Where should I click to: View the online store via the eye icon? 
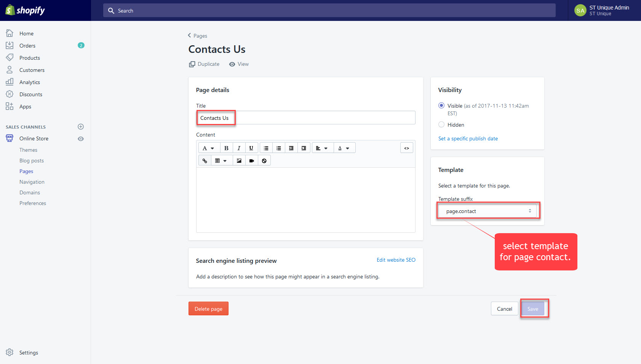coord(81,139)
